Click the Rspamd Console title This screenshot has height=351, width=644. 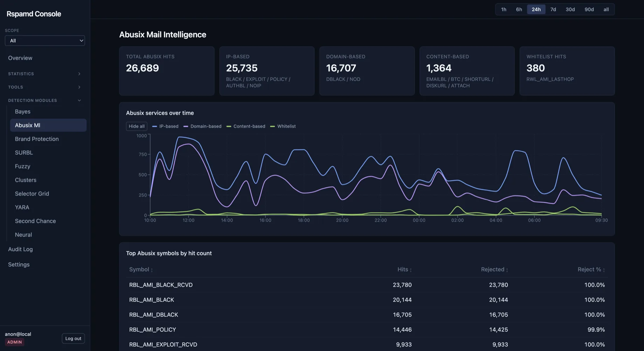[x=34, y=14]
